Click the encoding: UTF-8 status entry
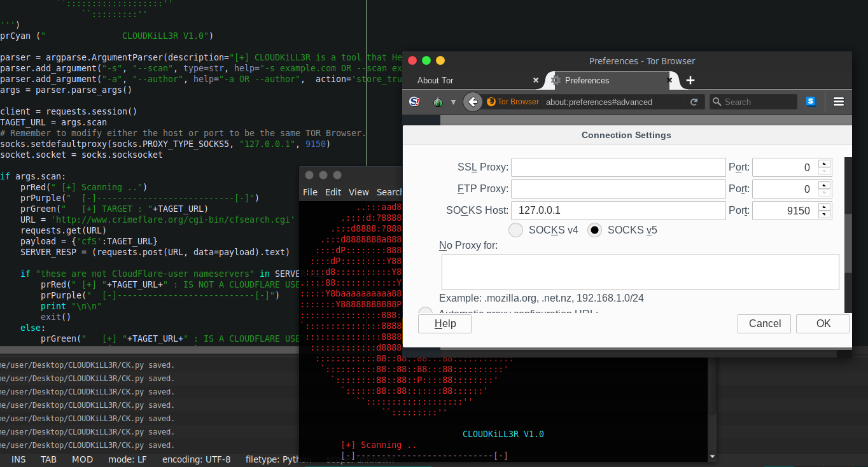The image size is (868, 467). coord(197,459)
